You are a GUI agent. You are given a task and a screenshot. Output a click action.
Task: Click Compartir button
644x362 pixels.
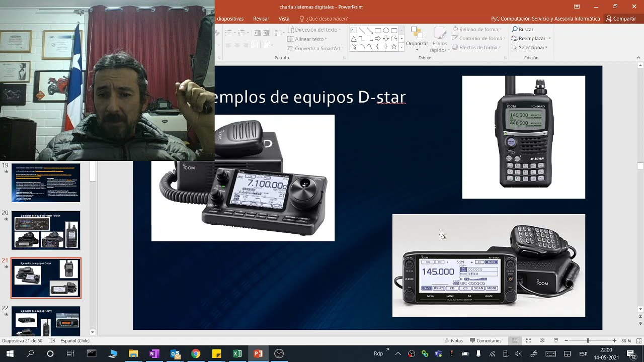coord(621,19)
